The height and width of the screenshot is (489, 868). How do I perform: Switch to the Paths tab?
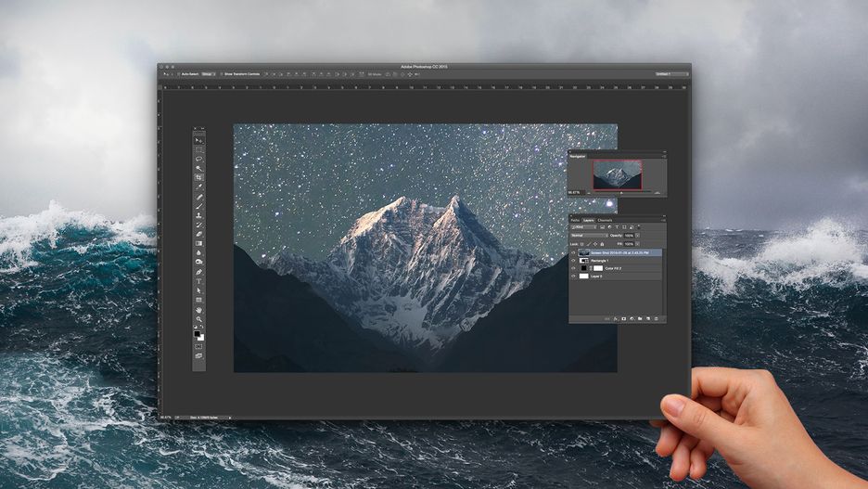[575, 221]
